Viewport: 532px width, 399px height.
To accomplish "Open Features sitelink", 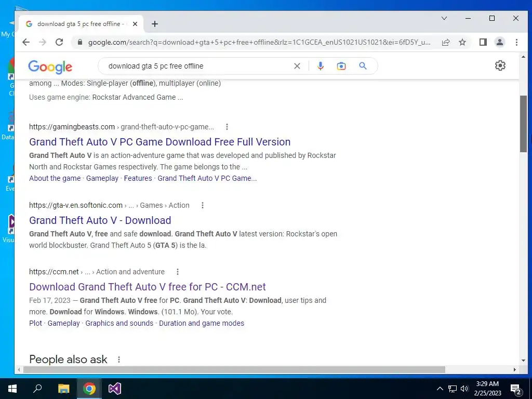I will pos(138,178).
